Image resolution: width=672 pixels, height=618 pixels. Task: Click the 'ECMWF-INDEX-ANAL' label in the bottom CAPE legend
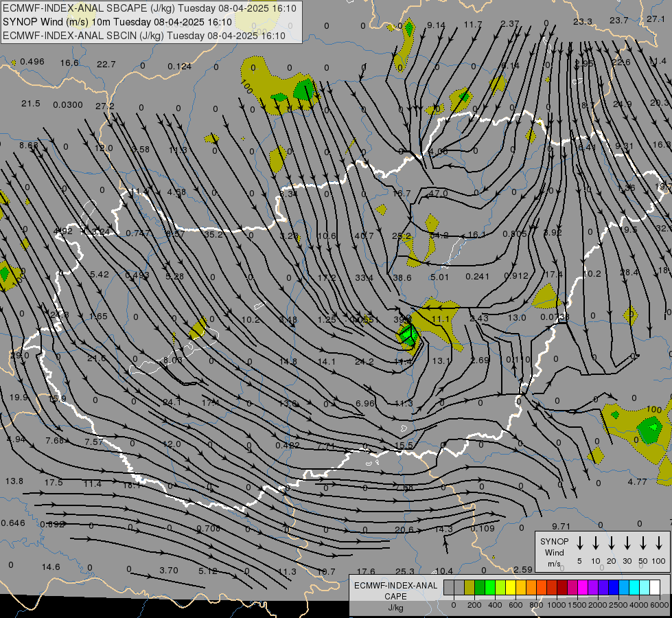point(395,586)
